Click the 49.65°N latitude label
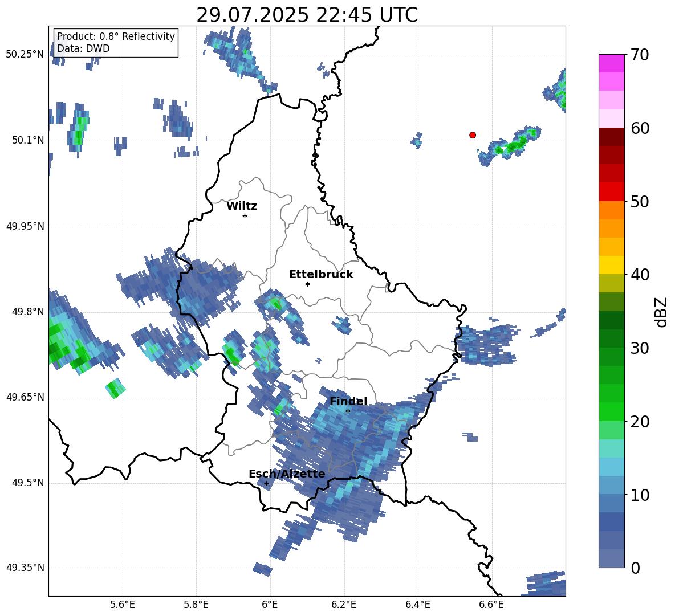Viewport: 675px width, 616px height. [x=25, y=397]
